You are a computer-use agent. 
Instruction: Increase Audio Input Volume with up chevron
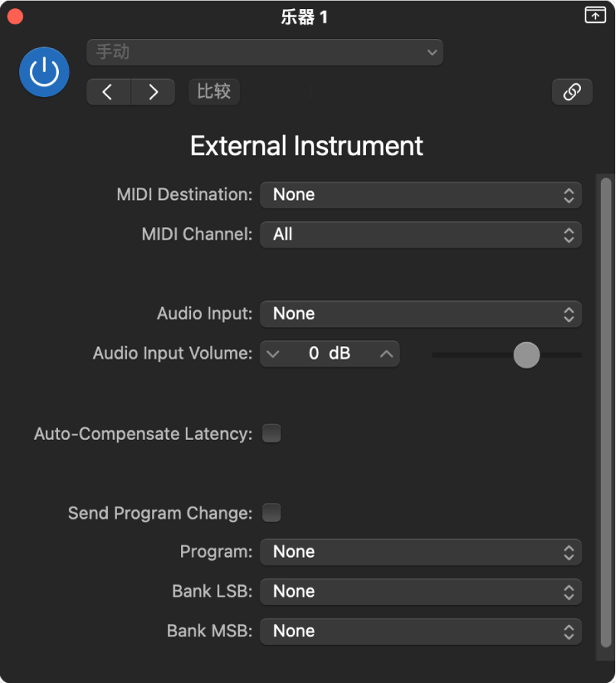pos(387,354)
